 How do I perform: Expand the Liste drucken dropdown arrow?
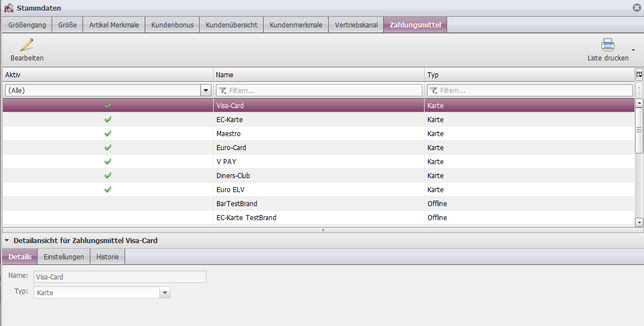(633, 50)
